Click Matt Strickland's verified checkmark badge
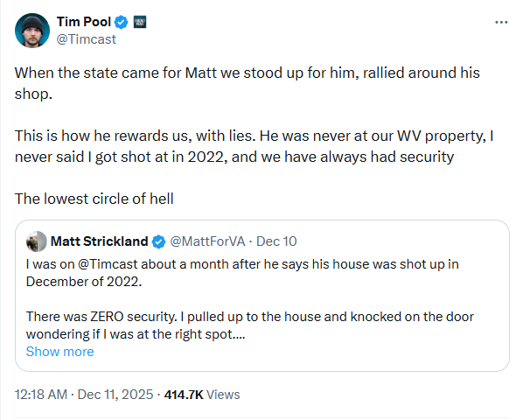 pyautogui.click(x=158, y=241)
